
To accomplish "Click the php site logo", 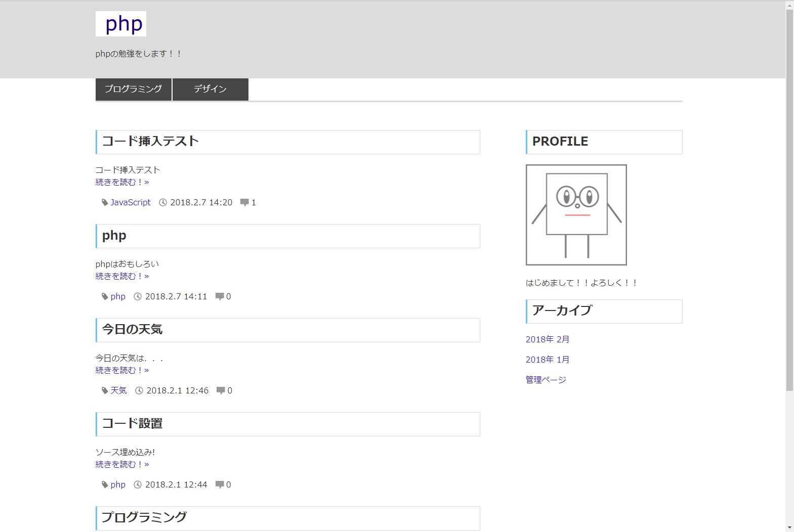I will pyautogui.click(x=121, y=24).
